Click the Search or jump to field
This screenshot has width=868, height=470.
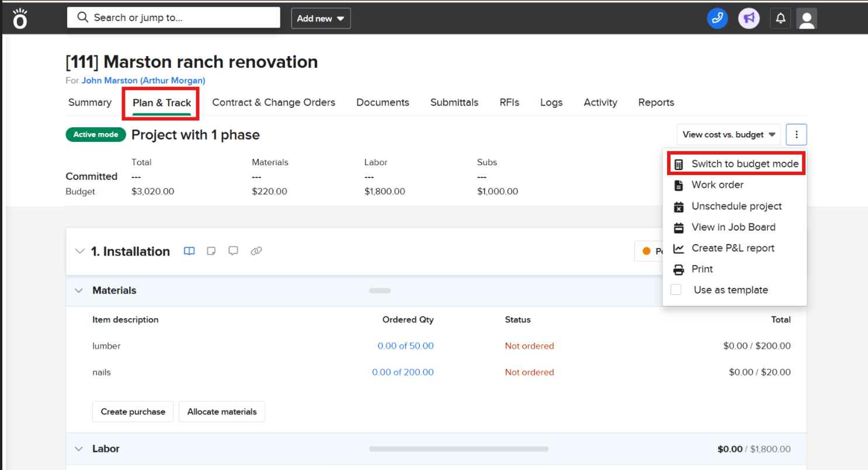pos(173,18)
